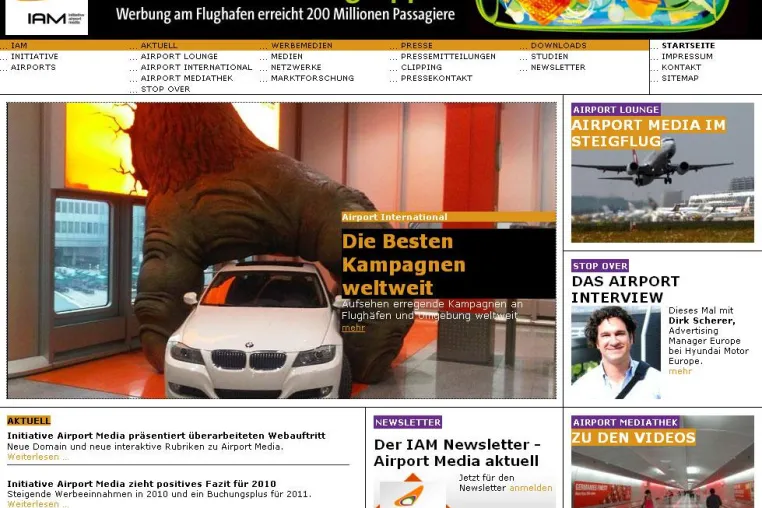Go to Startseite
The image size is (762, 508).
(688, 45)
